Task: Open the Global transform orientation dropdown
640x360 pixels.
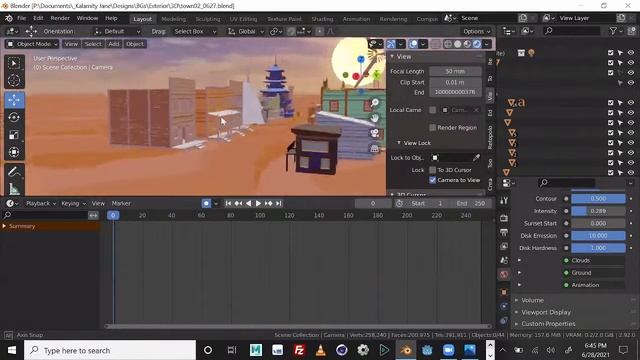Action: (x=246, y=31)
